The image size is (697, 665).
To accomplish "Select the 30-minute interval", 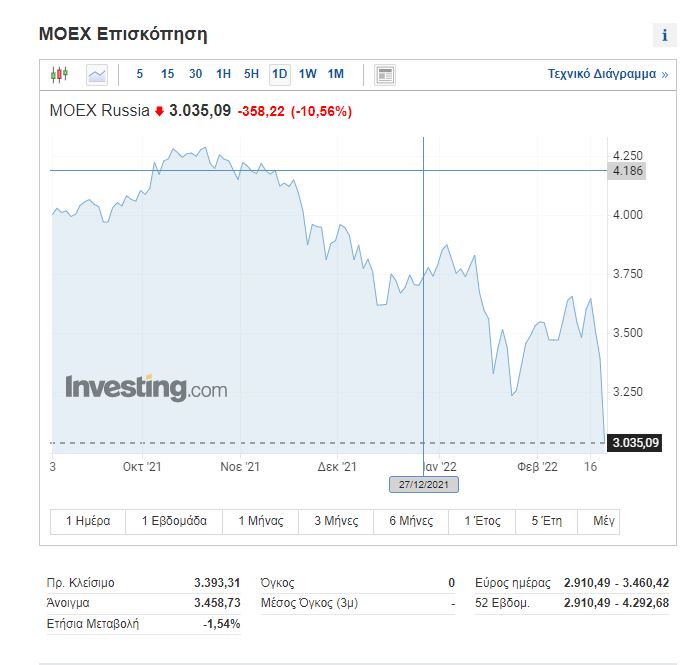I will pyautogui.click(x=195, y=74).
